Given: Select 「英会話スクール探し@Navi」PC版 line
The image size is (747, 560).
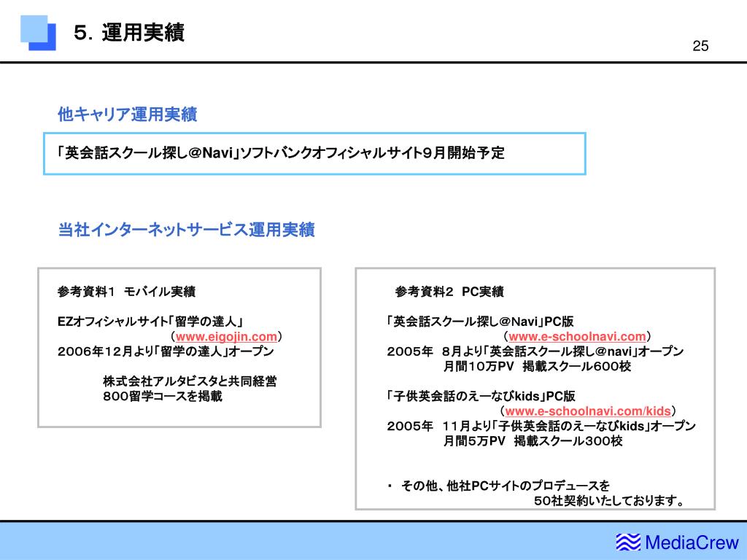Looking at the screenshot, I should pyautogui.click(x=480, y=322).
